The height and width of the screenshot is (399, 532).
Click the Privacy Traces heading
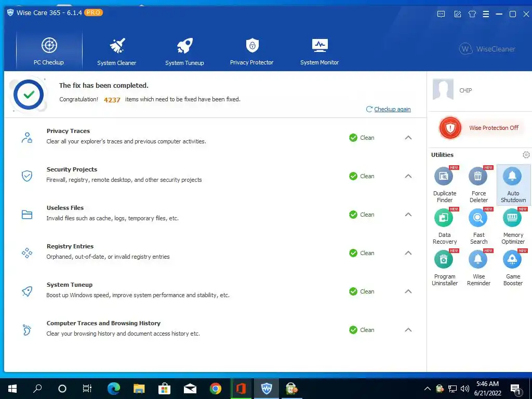[68, 131]
